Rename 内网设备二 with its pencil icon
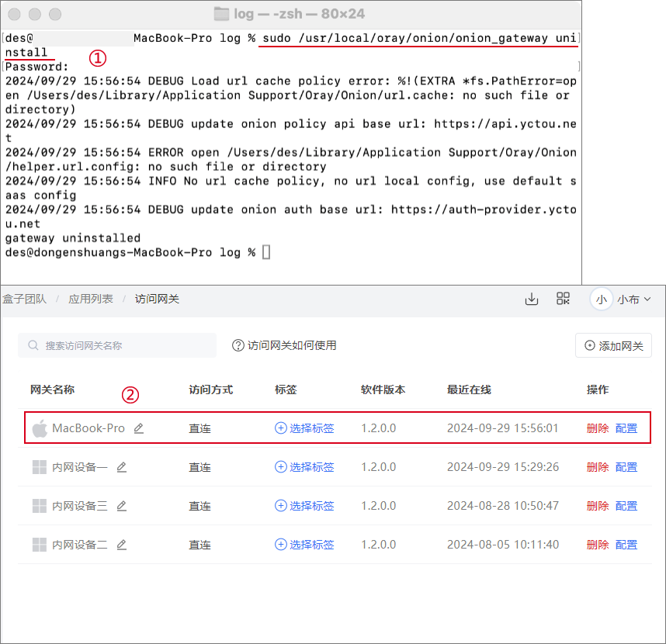The image size is (666, 644). (x=121, y=544)
